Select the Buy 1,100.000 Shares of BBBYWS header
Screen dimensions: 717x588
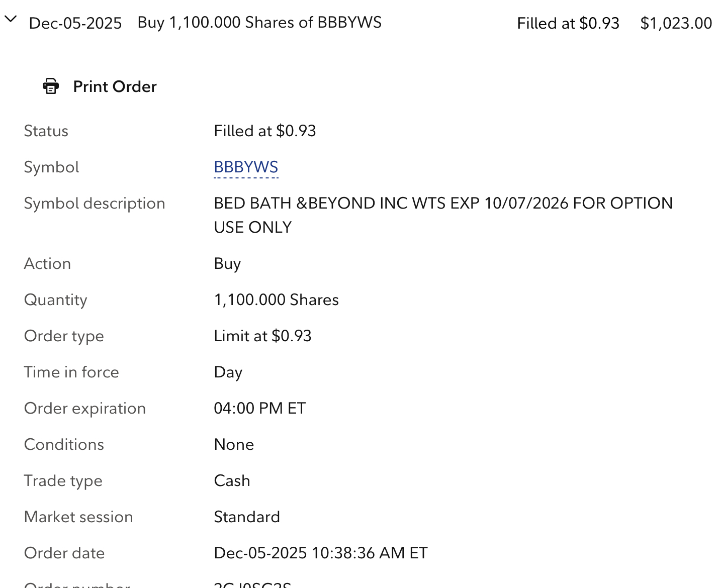(x=259, y=23)
